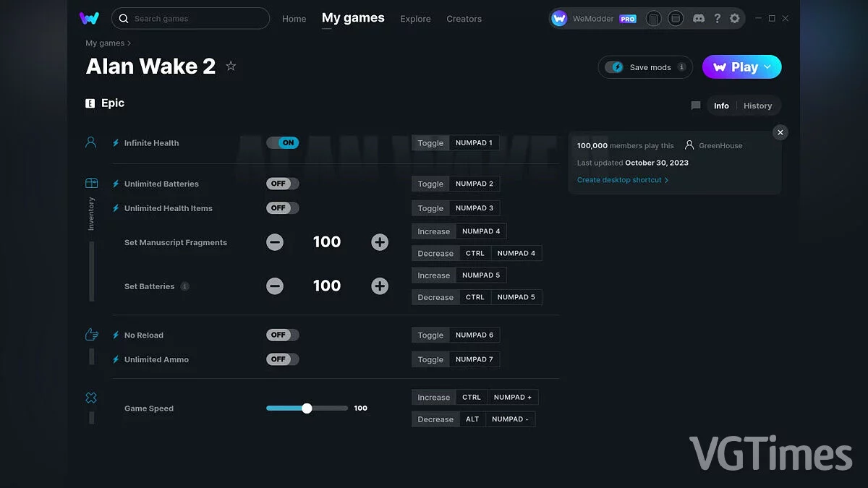Open the Discord icon in header
The width and height of the screenshot is (868, 488).
(699, 19)
